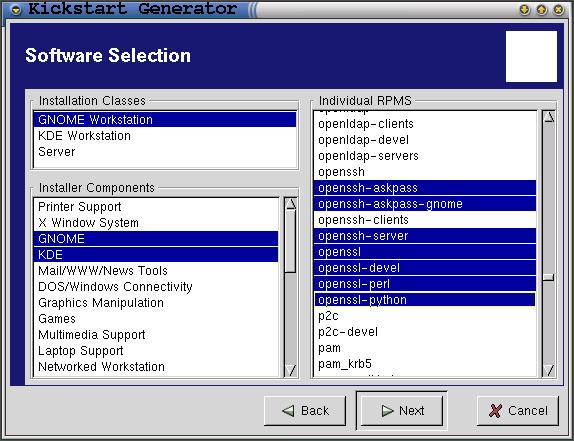Open window menu icon in title bar
The width and height of the screenshot is (574, 441).
16,10
